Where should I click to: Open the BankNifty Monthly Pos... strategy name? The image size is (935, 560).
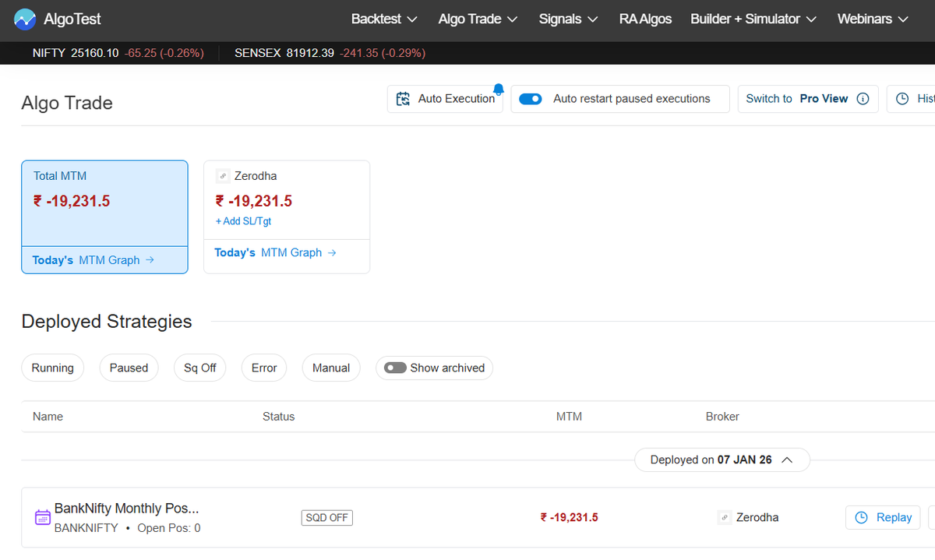pyautogui.click(x=126, y=509)
